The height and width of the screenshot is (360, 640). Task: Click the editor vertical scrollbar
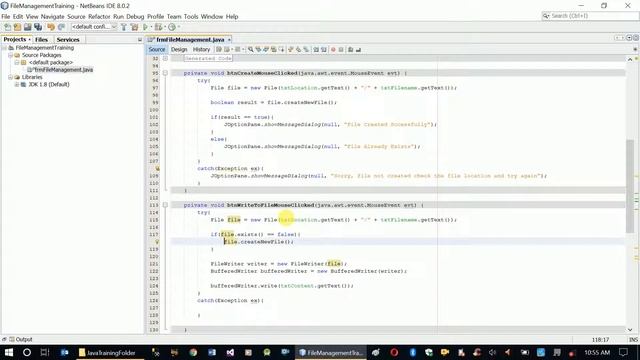[x=630, y=186]
